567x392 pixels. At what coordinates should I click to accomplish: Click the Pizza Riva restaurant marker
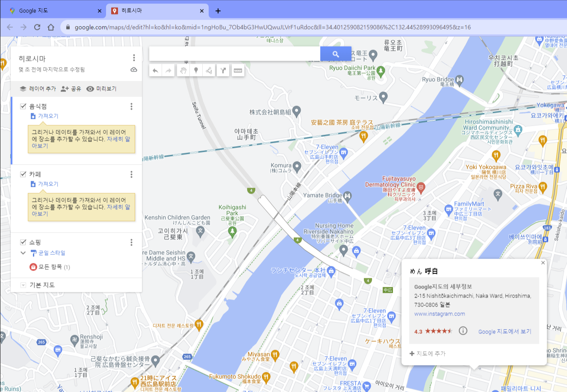(x=543, y=186)
